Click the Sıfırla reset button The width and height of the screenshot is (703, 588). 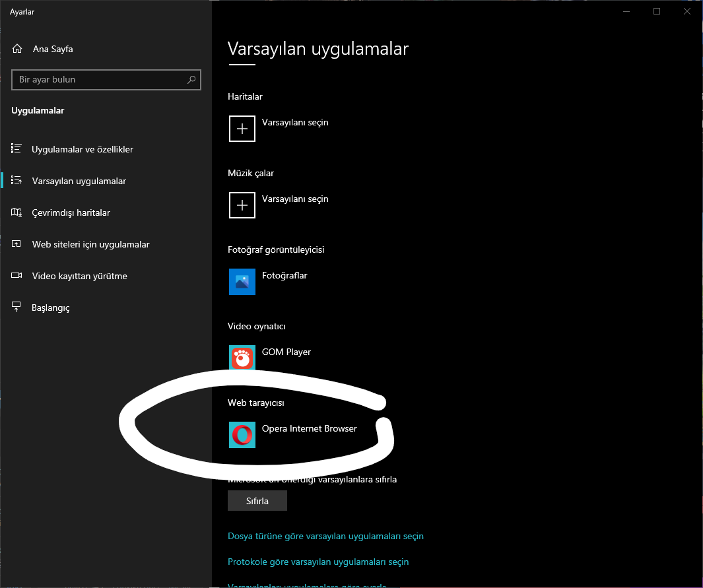coord(257,501)
